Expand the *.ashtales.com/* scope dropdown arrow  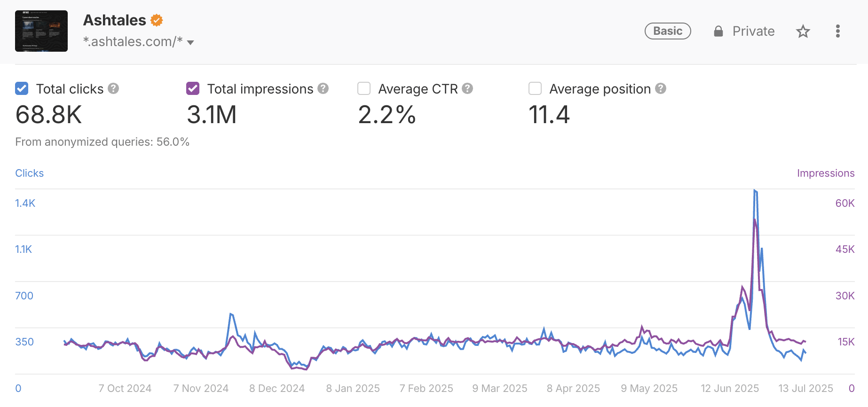click(x=190, y=43)
